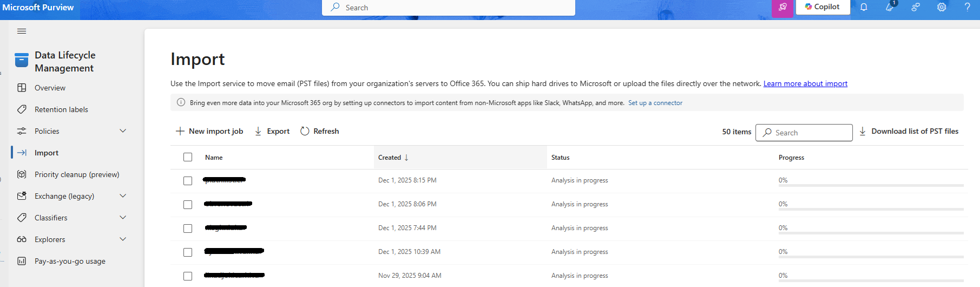
Task: Click the Policies sliders icon
Action: pyautogui.click(x=22, y=131)
